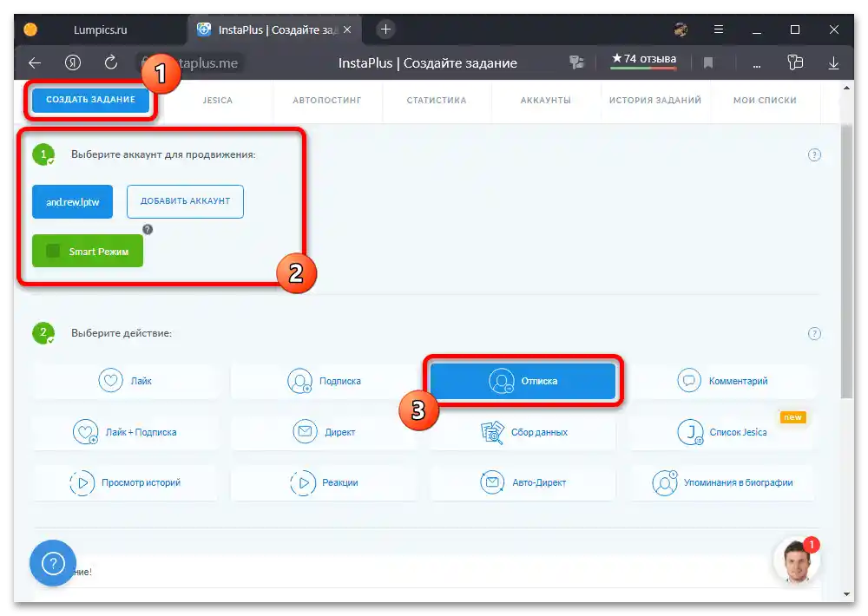Open the История заданий tab
The width and height of the screenshot is (868, 616).
[x=654, y=100]
